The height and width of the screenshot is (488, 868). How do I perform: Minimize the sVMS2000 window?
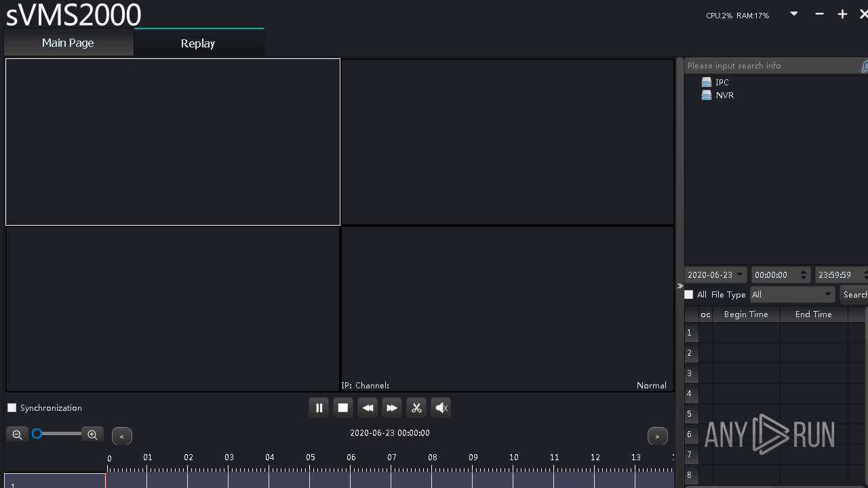[x=820, y=14]
